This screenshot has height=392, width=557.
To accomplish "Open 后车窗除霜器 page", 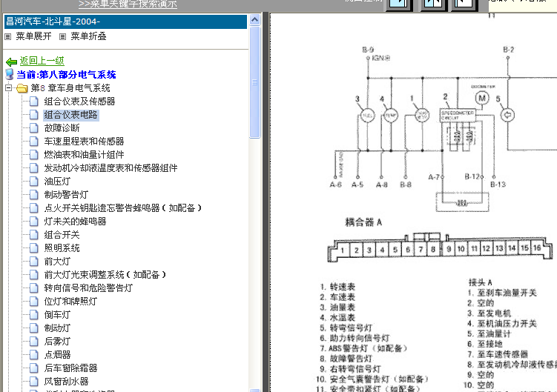I will coord(70,368).
